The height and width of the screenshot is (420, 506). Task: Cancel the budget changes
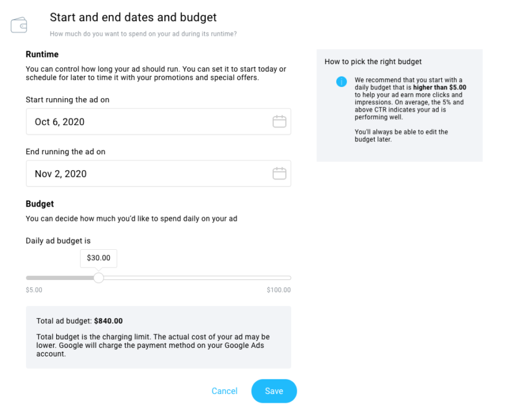click(225, 391)
